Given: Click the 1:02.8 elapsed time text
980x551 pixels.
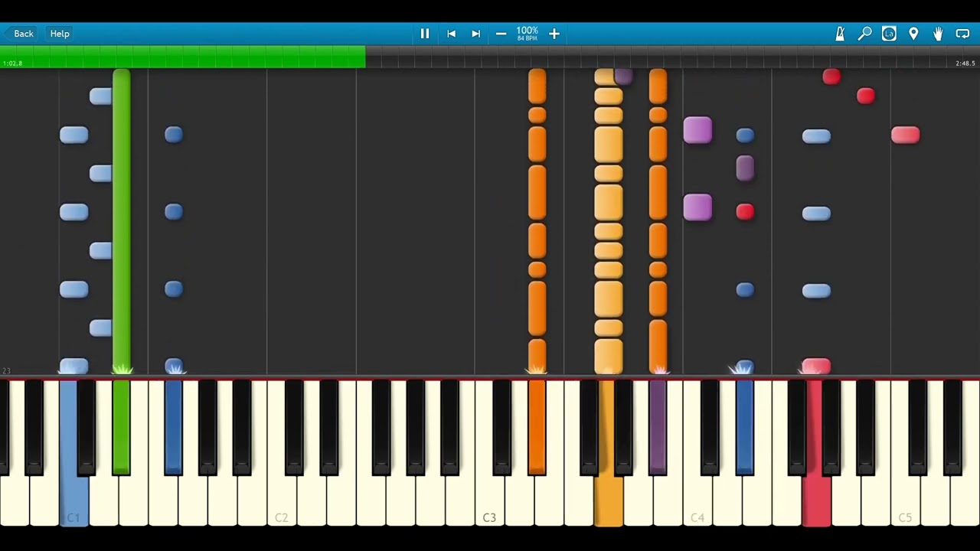Looking at the screenshot, I should coord(12,64).
